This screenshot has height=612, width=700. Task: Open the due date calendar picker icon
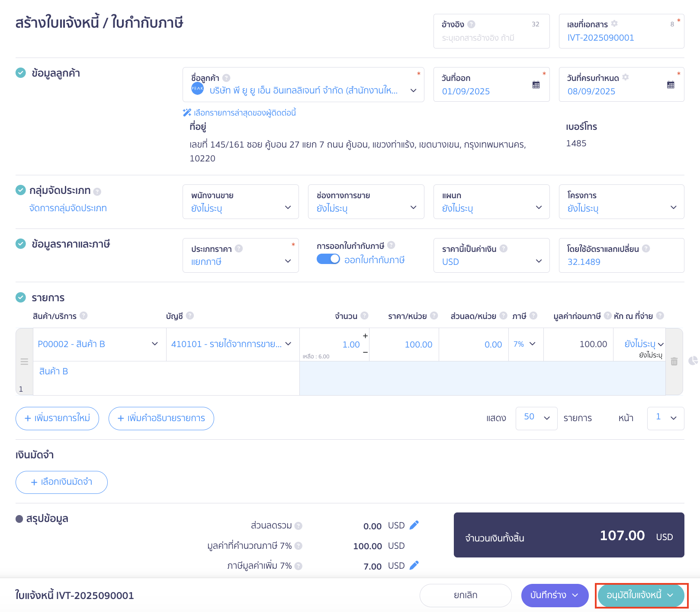(670, 85)
